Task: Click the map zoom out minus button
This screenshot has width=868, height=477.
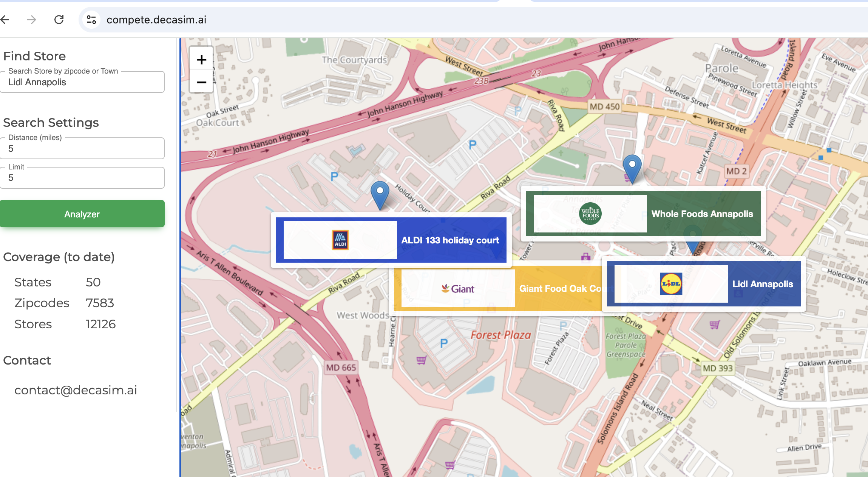Action: click(201, 82)
